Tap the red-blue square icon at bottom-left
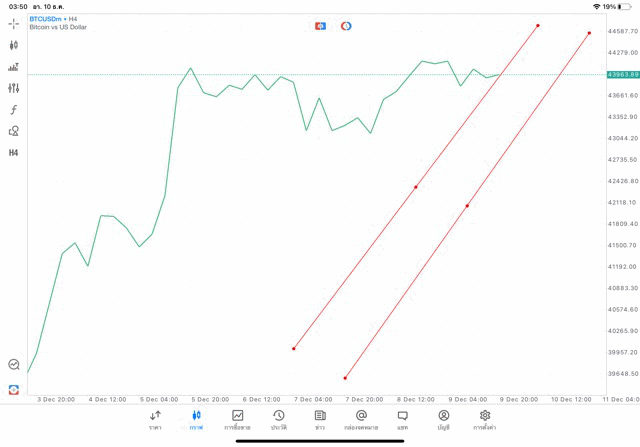 14,389
